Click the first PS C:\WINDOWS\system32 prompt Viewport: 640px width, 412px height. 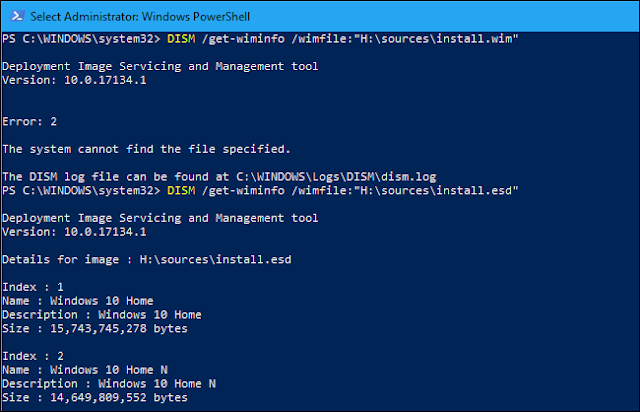82,38
